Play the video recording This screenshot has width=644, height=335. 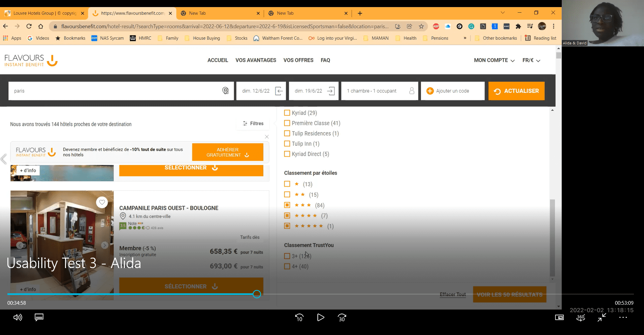click(x=320, y=317)
